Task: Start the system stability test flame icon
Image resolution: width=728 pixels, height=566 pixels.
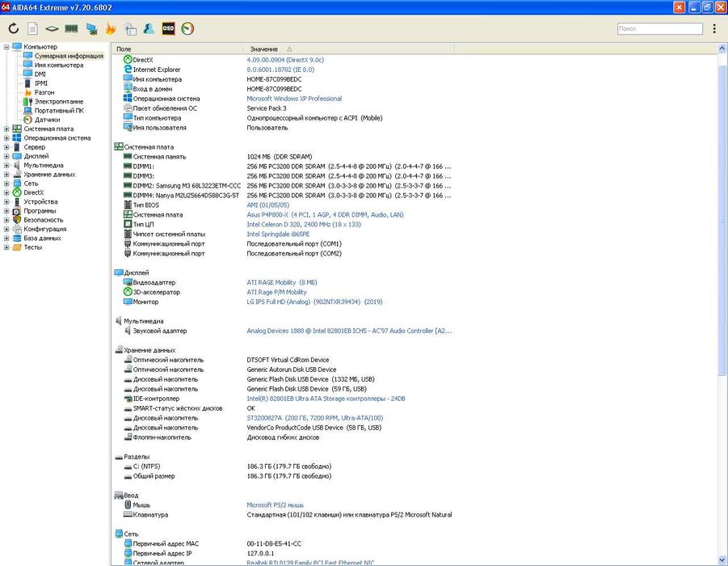Action: coord(111,28)
